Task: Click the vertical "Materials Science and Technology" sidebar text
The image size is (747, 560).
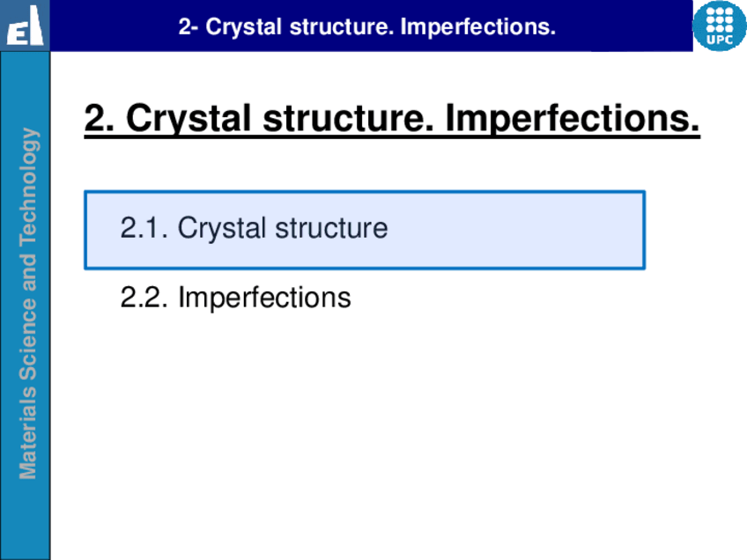Action: [x=28, y=303]
